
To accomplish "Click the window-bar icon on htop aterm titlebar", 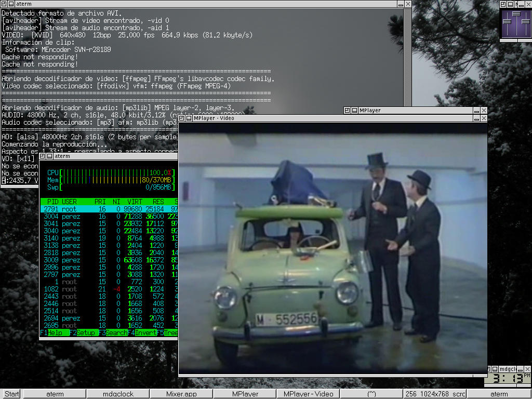I will pos(49,156).
